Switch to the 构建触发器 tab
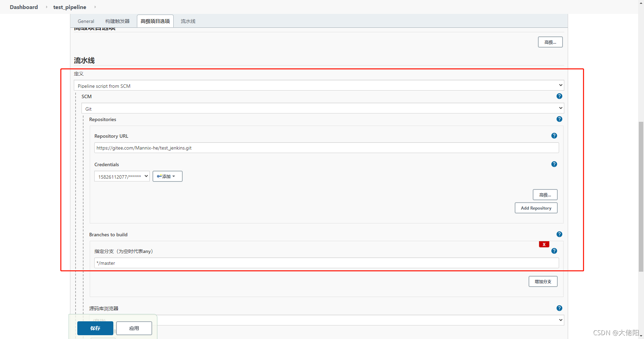644x339 pixels. 117,21
